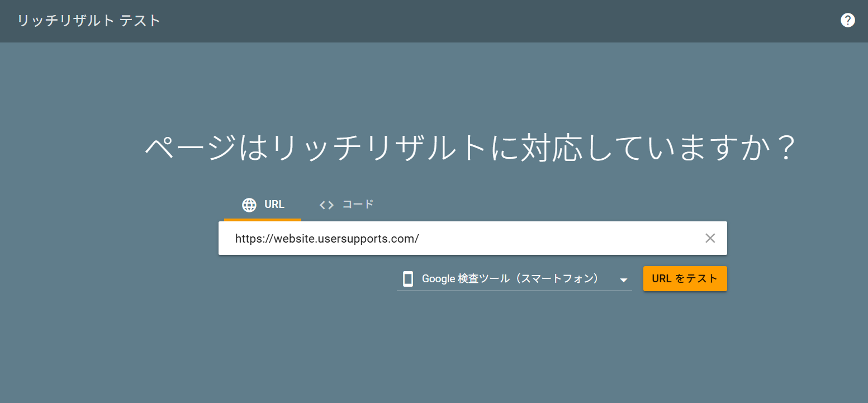Open the Google 検査ツール（スマートフォン） selector
This screenshot has height=403, width=868.
pyautogui.click(x=510, y=279)
